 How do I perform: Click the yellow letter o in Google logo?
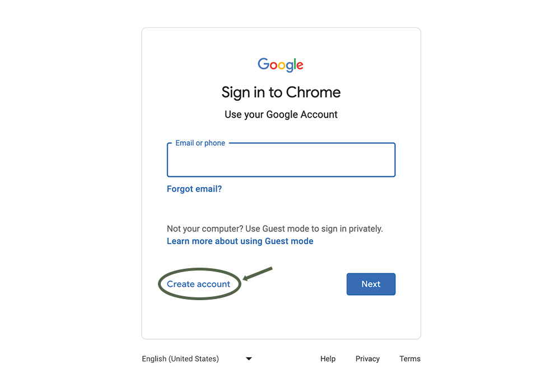coord(282,66)
